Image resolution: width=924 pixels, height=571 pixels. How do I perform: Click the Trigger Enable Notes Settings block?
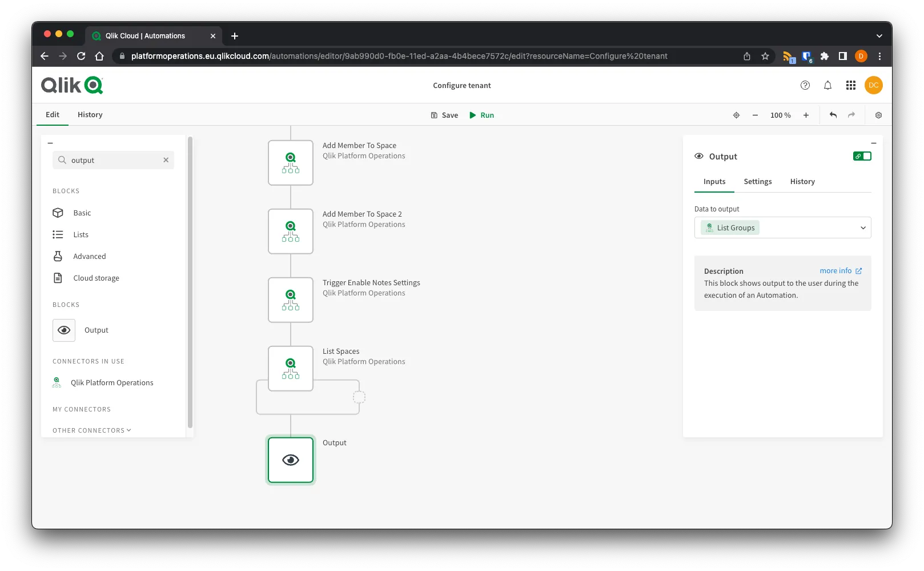(x=291, y=300)
